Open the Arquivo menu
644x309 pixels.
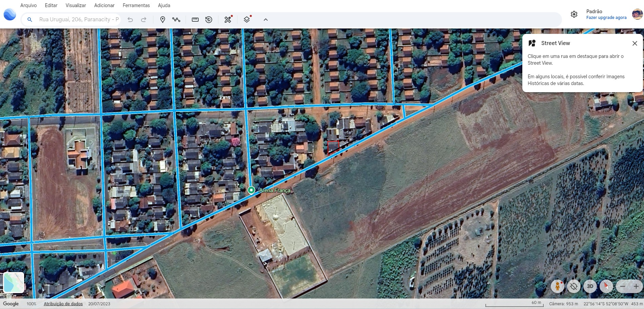click(x=28, y=5)
